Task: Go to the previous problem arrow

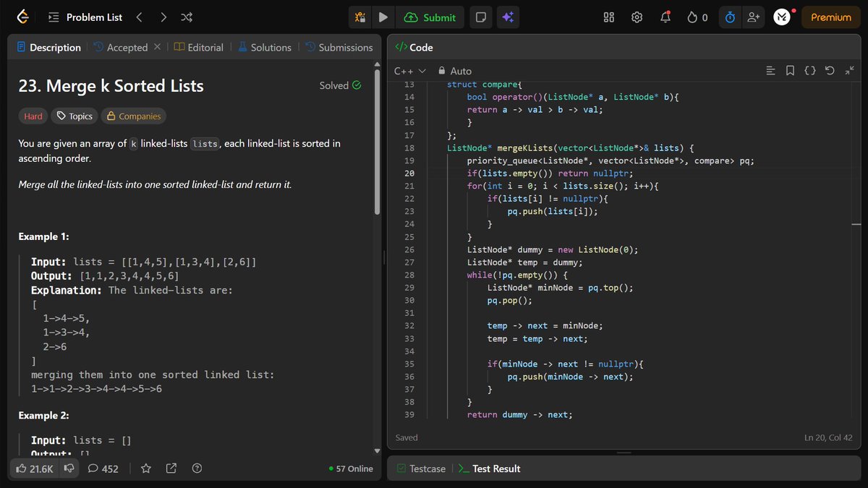Action: pos(139,17)
